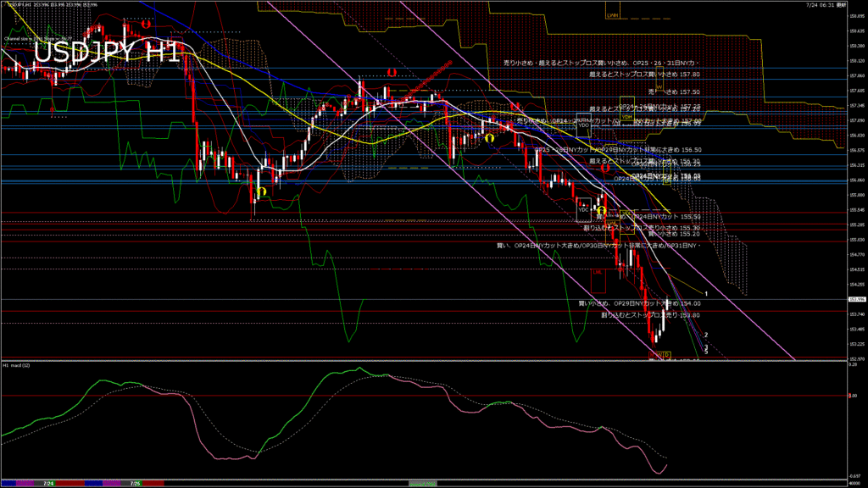This screenshot has width=868, height=488.
Task: Click the 157.50 sell annotation text
Action: point(674,91)
